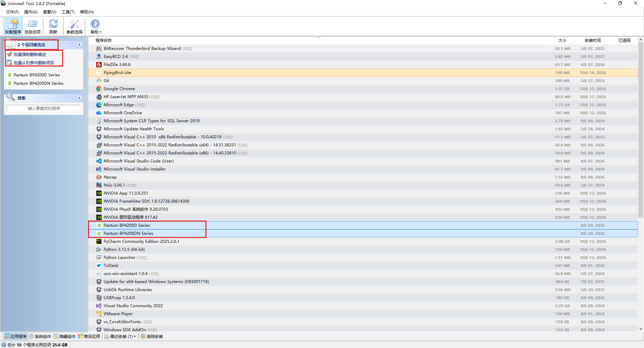This screenshot has width=644, height=348.
Task: Click the Microsoft Edge icon
Action: (99, 105)
